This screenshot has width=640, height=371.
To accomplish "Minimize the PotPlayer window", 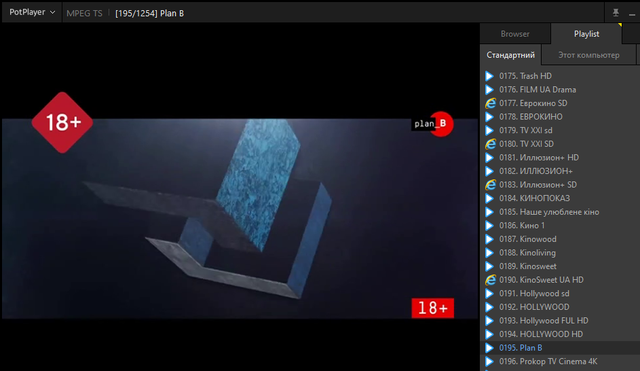I will 632,14.
